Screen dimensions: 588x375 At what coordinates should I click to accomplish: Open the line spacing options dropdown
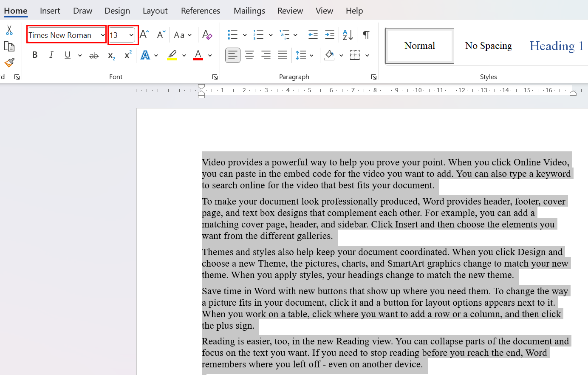click(311, 55)
